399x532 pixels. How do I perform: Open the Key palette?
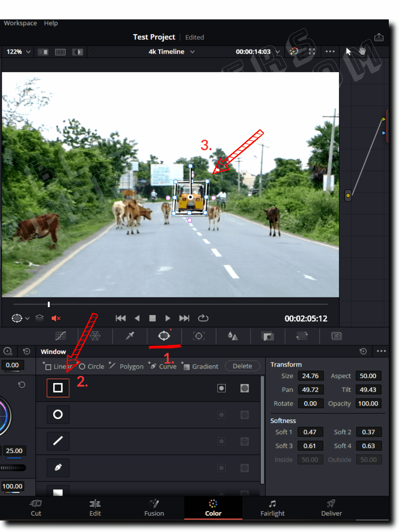pyautogui.click(x=267, y=336)
